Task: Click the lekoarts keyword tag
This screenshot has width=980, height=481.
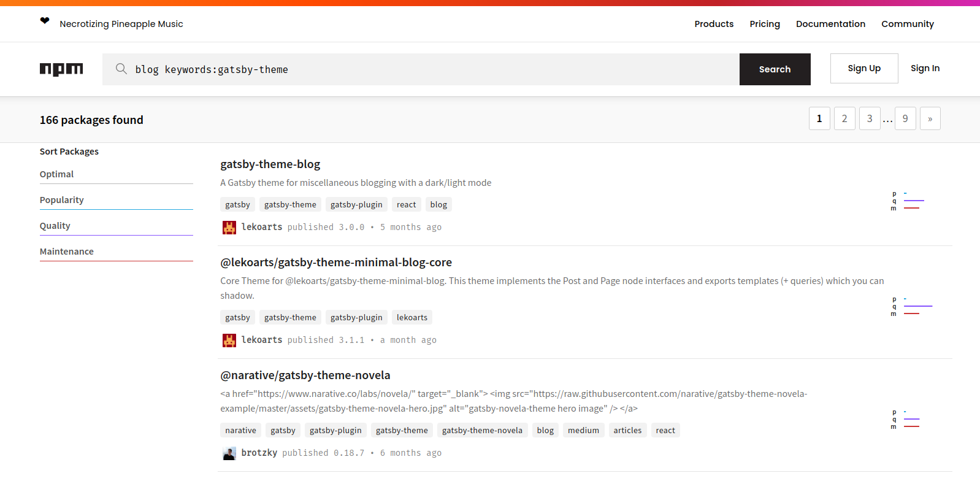Action: pos(412,318)
